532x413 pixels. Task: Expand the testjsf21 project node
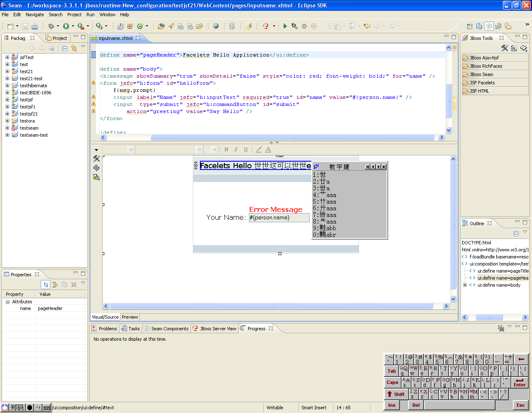tap(7, 114)
